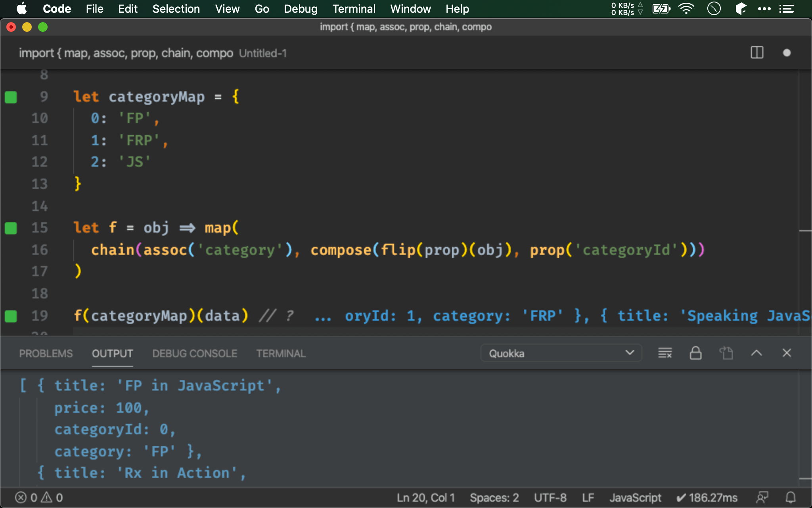Click the Quokka green indicator on line 19
The width and height of the screenshot is (812, 508).
(11, 316)
